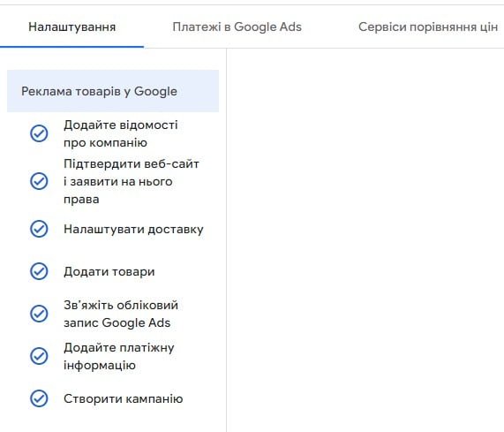Click checkmark icon next to Створити кампанію
The width and height of the screenshot is (504, 432).
click(39, 398)
